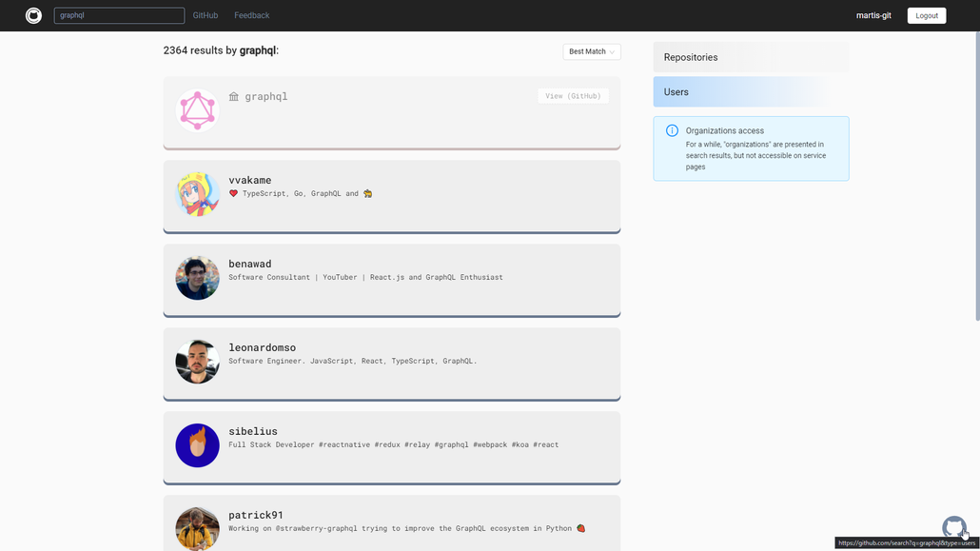The width and height of the screenshot is (980, 551).
Task: Click the View (GitHub) button
Action: point(573,96)
